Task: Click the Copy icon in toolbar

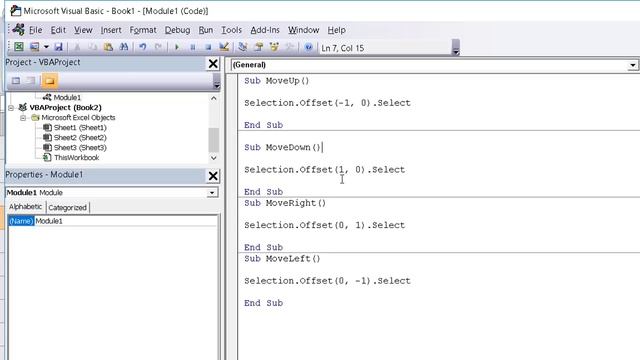Action: [93, 47]
